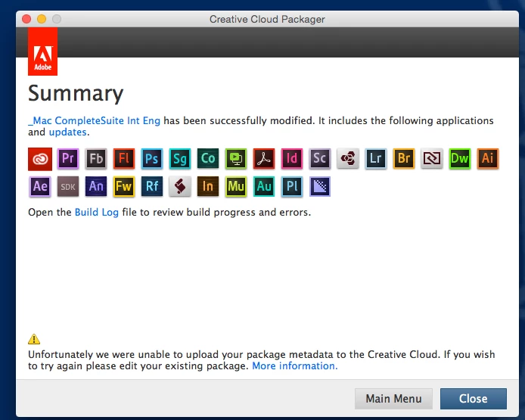Click the Edge Code (Co) icon
This screenshot has width=525, height=420.
click(x=208, y=158)
